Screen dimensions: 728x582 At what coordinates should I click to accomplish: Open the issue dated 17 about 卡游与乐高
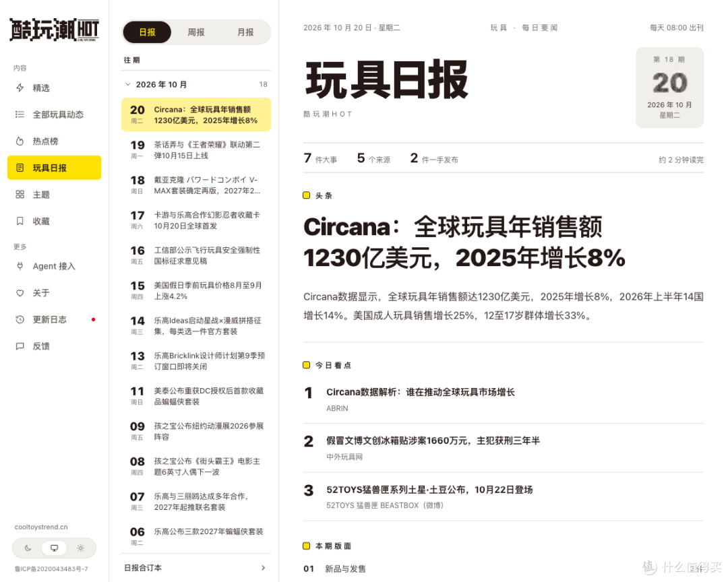click(x=196, y=220)
